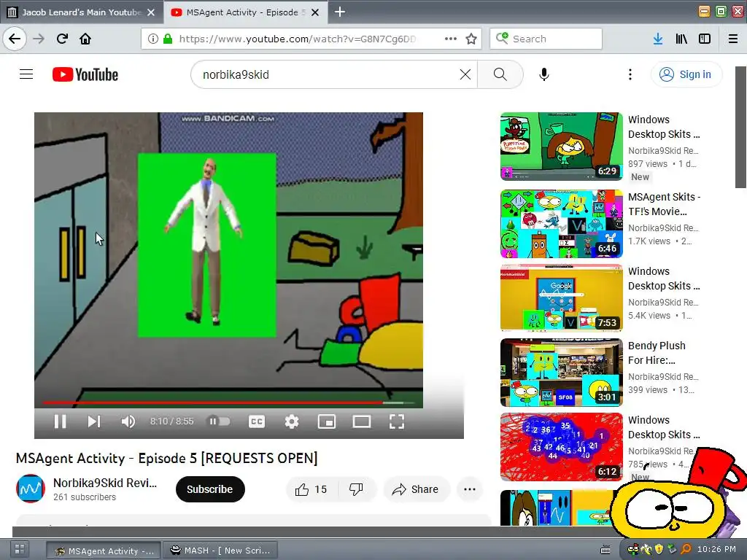Click the green padlock security icon
This screenshot has width=747, height=560.
coord(168,39)
